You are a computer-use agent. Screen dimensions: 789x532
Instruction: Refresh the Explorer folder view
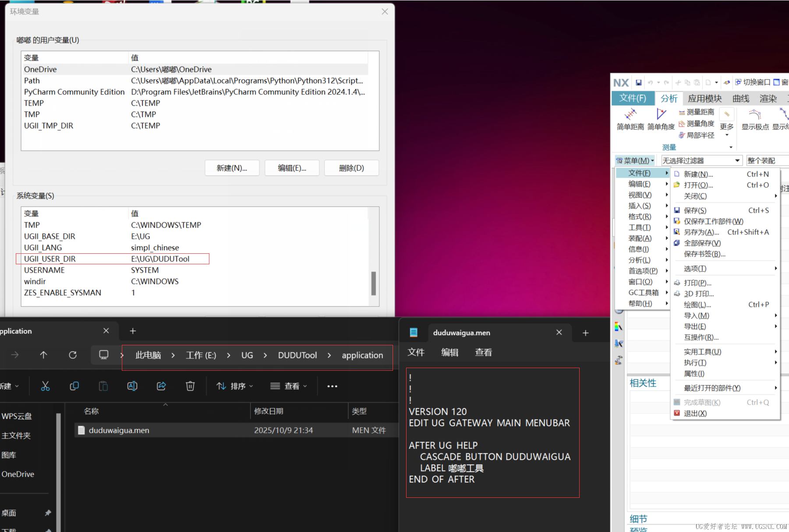pyautogui.click(x=73, y=355)
